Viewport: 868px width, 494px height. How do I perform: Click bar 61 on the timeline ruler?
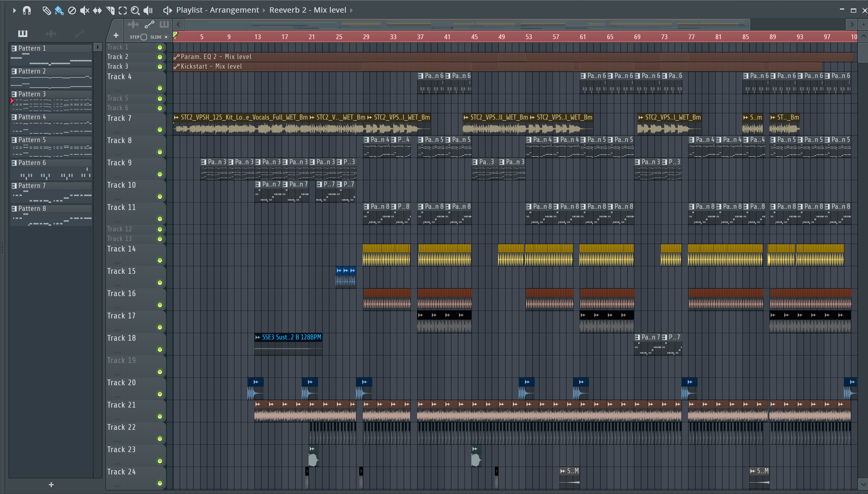[583, 37]
